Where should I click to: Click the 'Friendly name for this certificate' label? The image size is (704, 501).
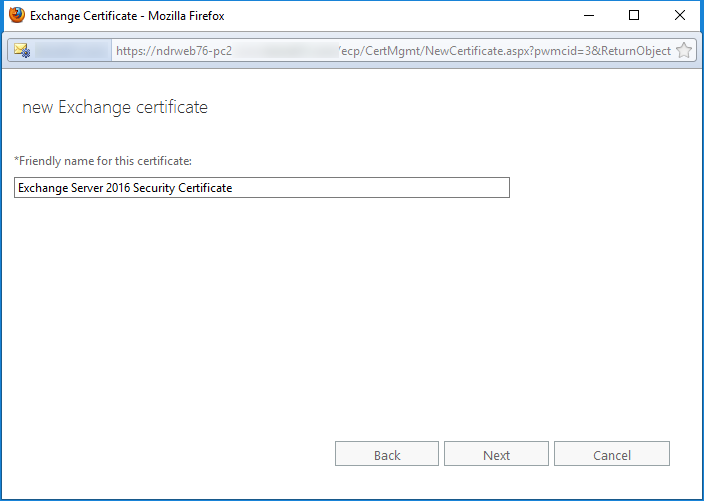coord(103,161)
